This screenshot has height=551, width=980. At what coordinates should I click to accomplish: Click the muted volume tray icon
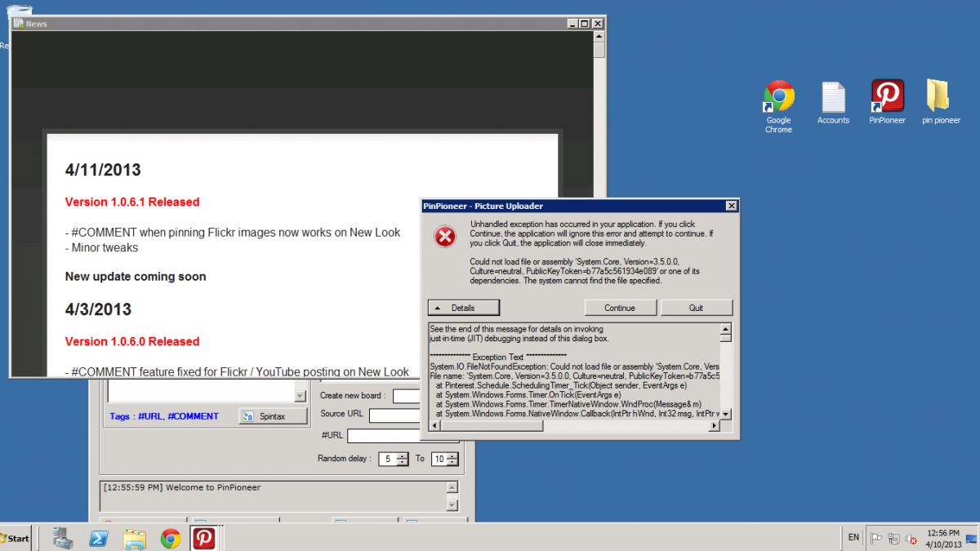click(911, 538)
